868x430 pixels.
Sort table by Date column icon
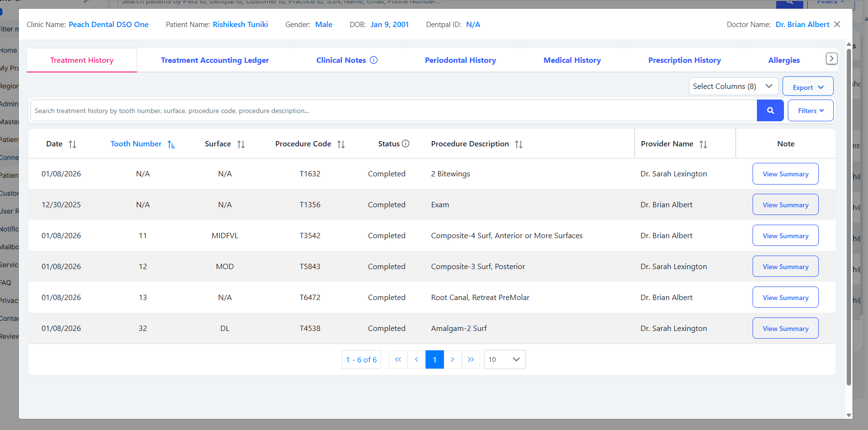72,144
